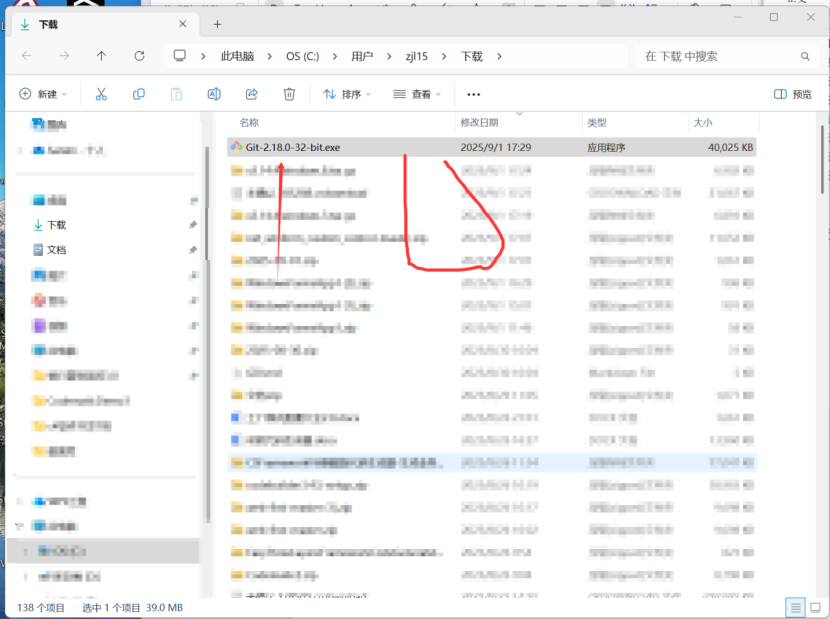
Task: Click 用户 breadcrumb in address bar
Action: [x=362, y=56]
